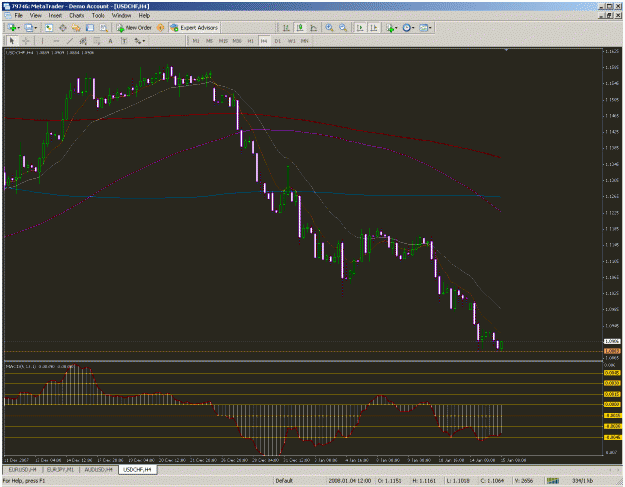Screen dimensions: 625x487
Task: Open the Periods clock icon
Action: click(x=406, y=27)
